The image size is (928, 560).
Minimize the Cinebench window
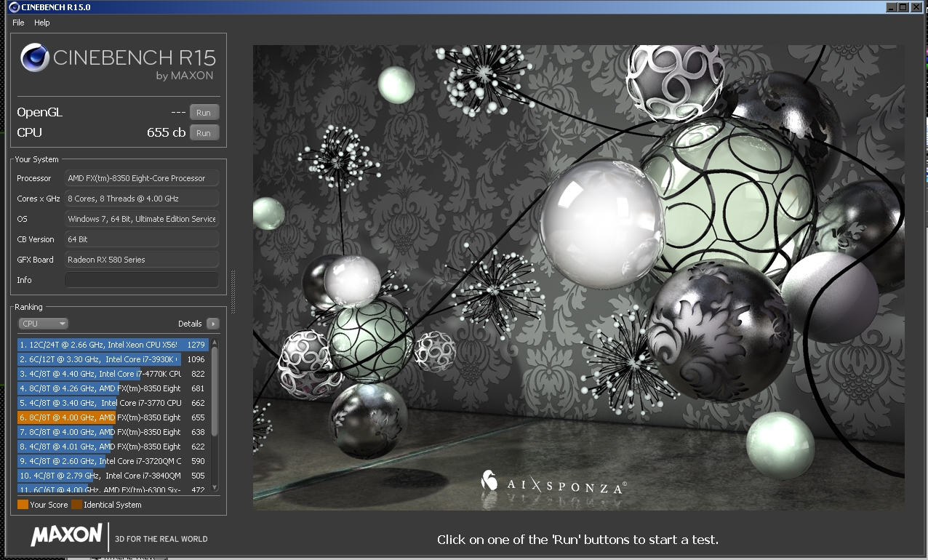(x=892, y=7)
